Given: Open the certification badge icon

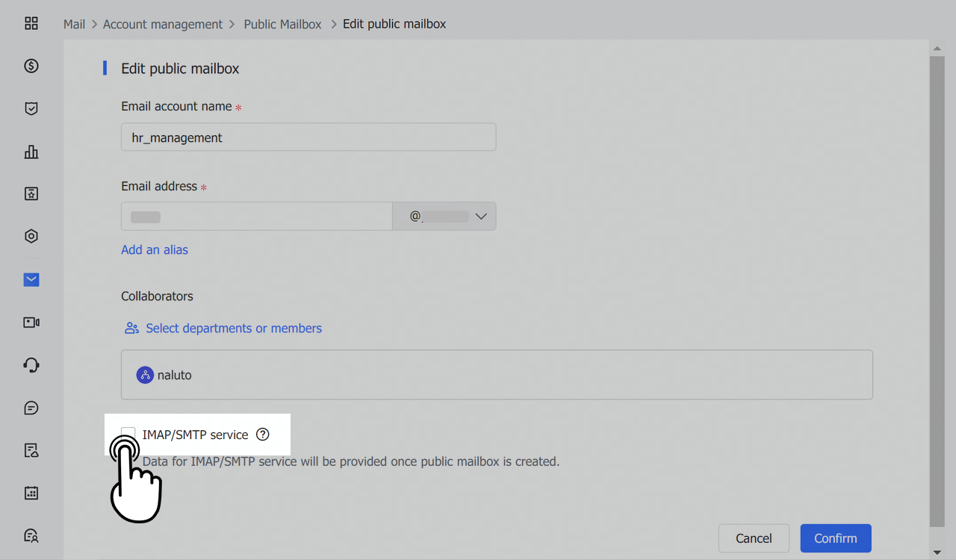Looking at the screenshot, I should 31,193.
